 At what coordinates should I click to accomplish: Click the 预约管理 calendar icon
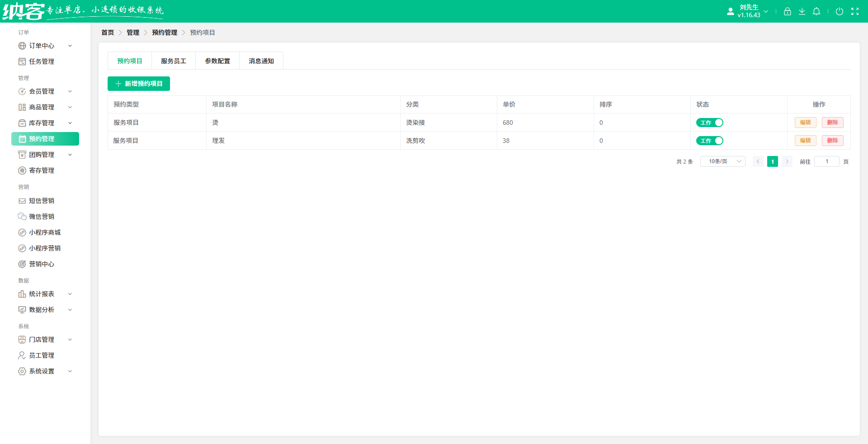pos(22,139)
